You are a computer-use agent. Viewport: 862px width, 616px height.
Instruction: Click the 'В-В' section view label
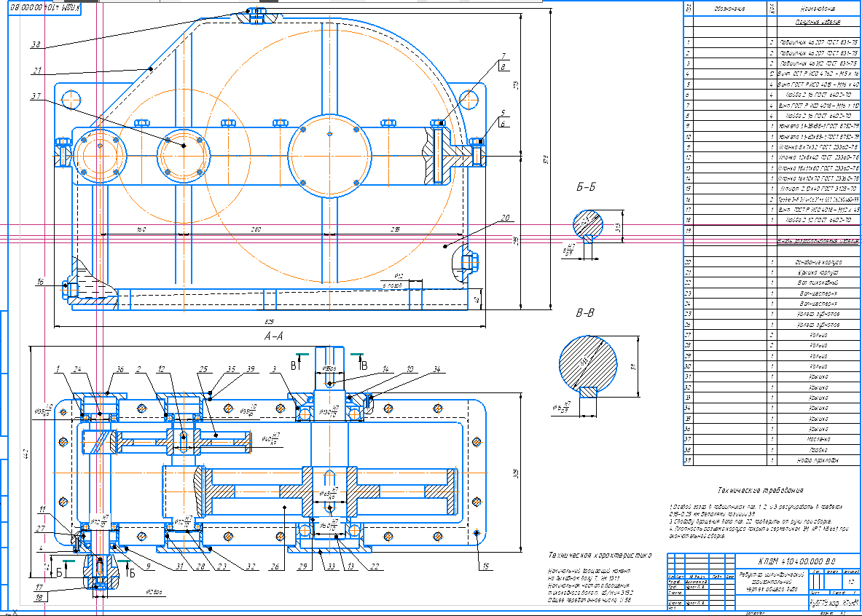coord(585,312)
